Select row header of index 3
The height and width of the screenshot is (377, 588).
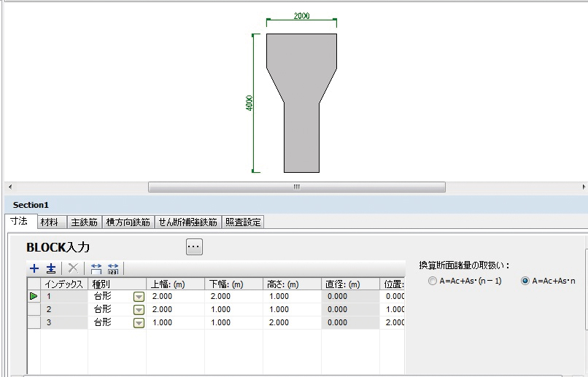click(34, 322)
